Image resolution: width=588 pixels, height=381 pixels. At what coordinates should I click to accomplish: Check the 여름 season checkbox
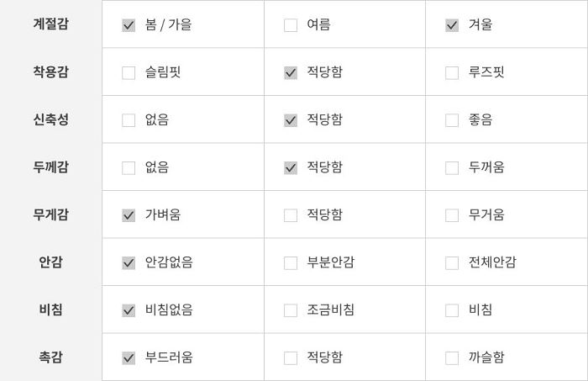(x=291, y=25)
